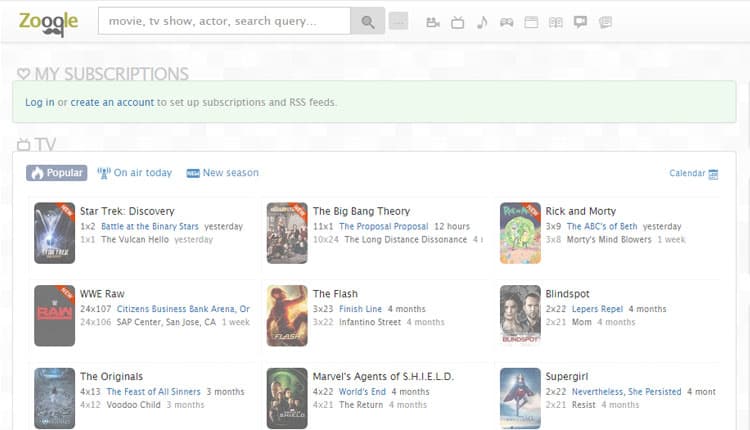Click the Calendar grid icon
750x430 pixels.
(713, 174)
